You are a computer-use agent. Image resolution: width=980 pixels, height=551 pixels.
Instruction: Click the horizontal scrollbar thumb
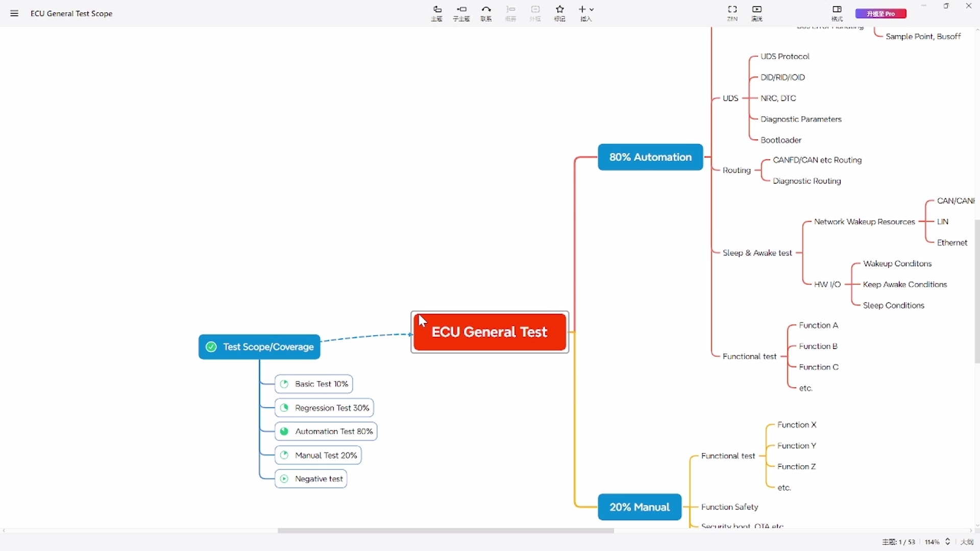click(x=446, y=531)
